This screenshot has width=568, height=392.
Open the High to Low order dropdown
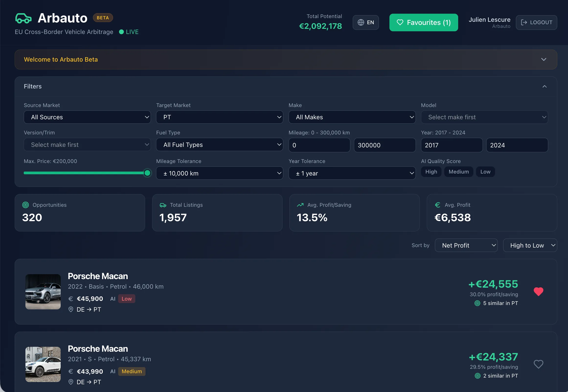pos(530,245)
